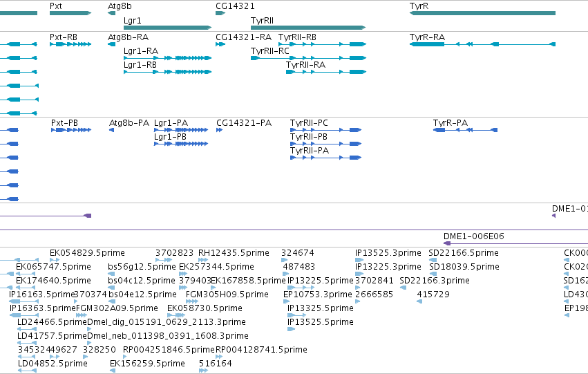The height and width of the screenshot is (374, 588).
Task: Open the TyrR-RA transcript label
Action: [427, 37]
